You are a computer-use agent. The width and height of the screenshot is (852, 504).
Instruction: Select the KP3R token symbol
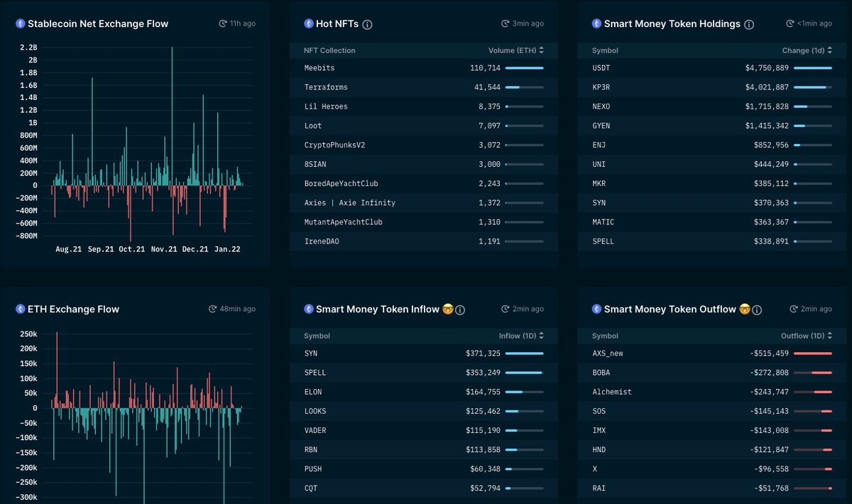(x=601, y=87)
